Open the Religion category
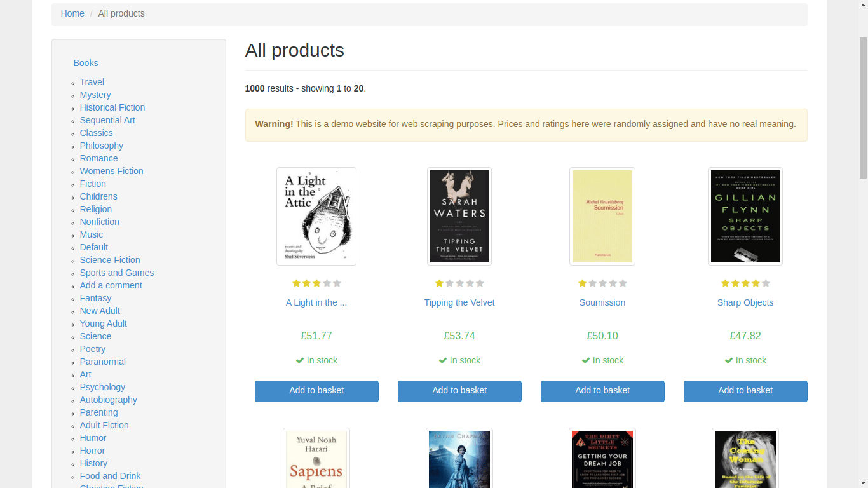This screenshot has height=488, width=868. point(96,209)
